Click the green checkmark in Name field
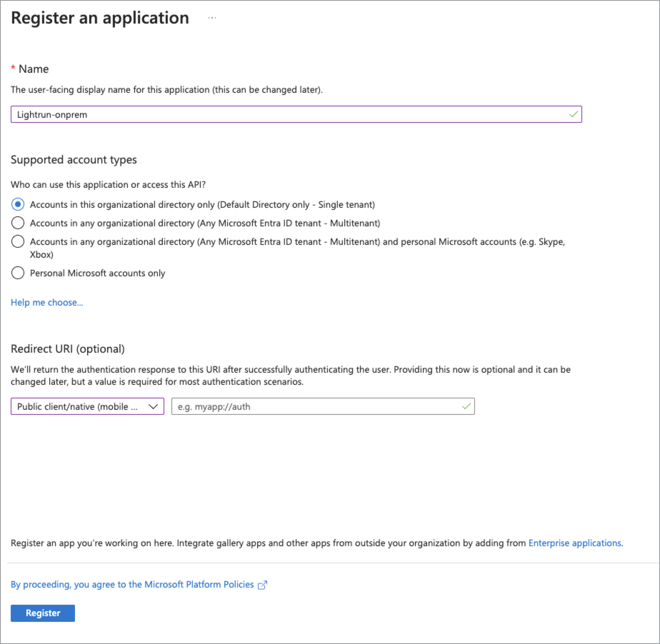Screen dimensions: 660x644 point(573,114)
